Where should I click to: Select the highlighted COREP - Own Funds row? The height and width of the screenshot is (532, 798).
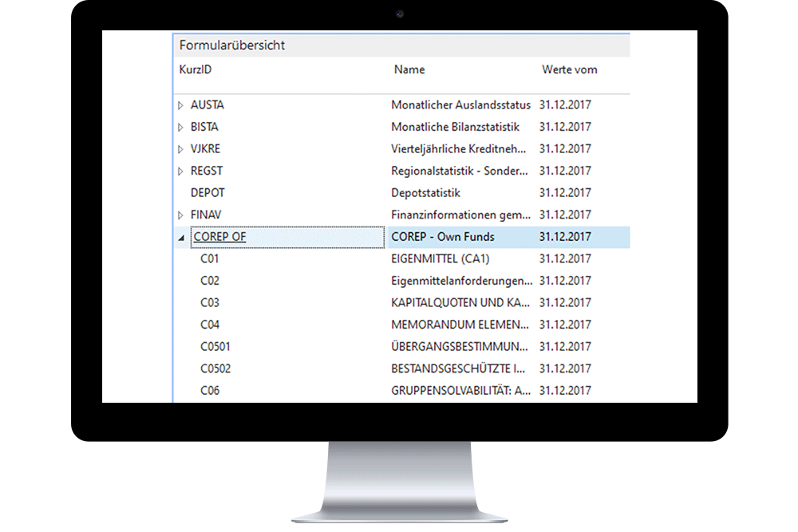pyautogui.click(x=441, y=237)
